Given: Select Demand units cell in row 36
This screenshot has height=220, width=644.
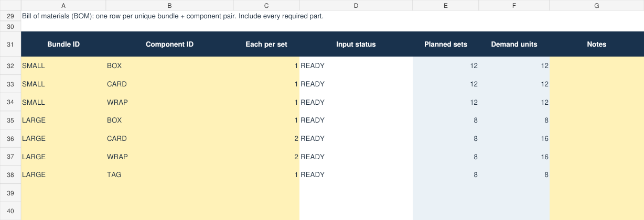Looking at the screenshot, I should (514, 139).
